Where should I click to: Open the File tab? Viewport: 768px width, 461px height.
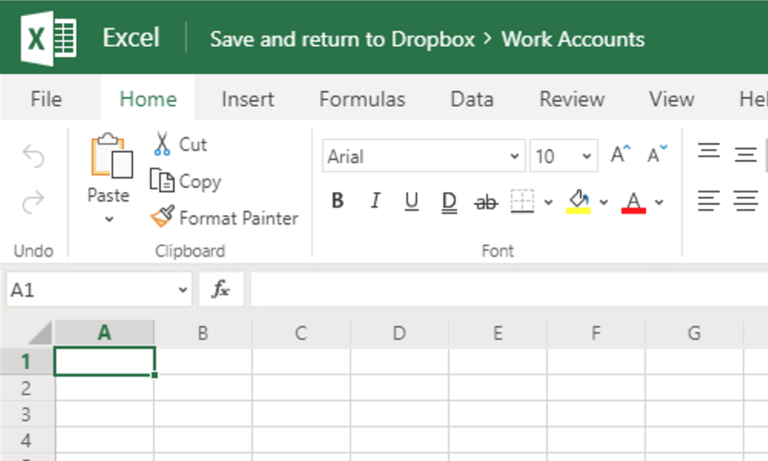pos(46,99)
